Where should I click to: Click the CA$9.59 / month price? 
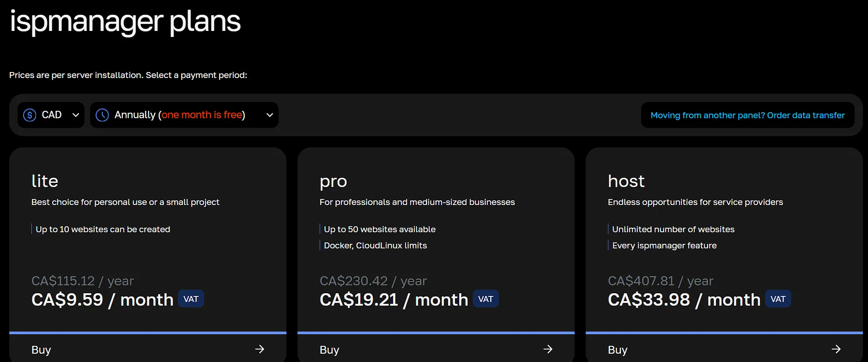point(103,300)
